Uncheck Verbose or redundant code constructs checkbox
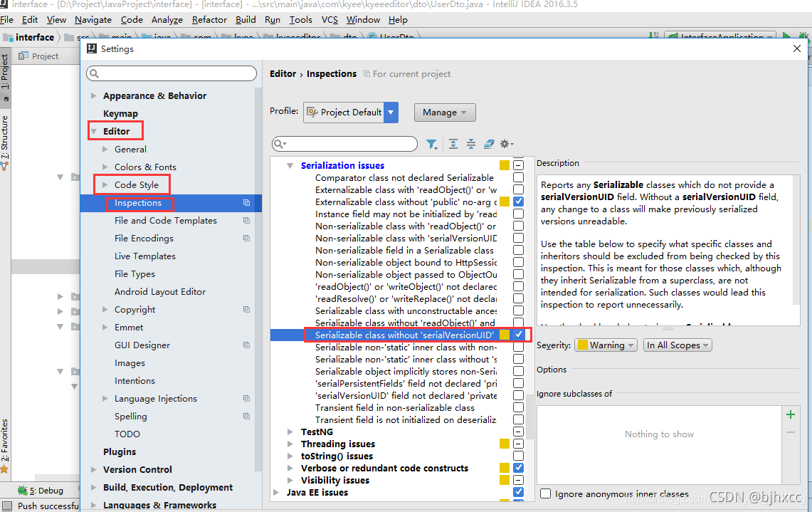Image resolution: width=812 pixels, height=512 pixels. coord(518,468)
